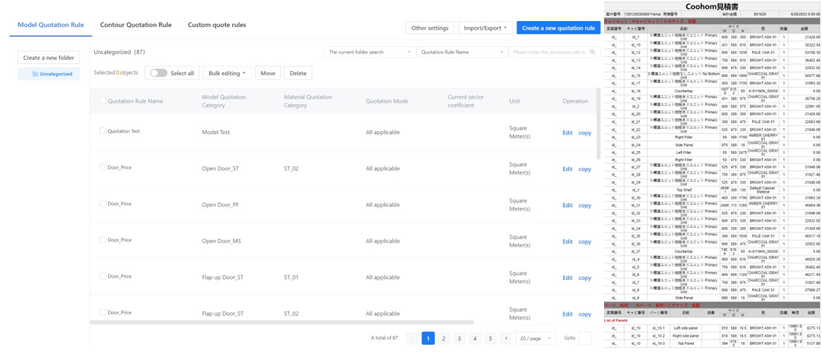The width and height of the screenshot is (822, 363).
Task: Click the Move button
Action: click(x=268, y=73)
